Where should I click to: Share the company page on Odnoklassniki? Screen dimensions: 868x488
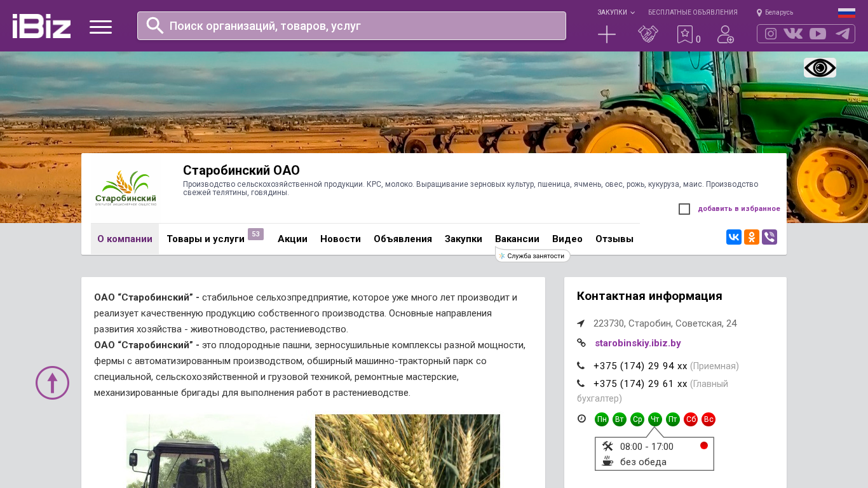(x=752, y=237)
